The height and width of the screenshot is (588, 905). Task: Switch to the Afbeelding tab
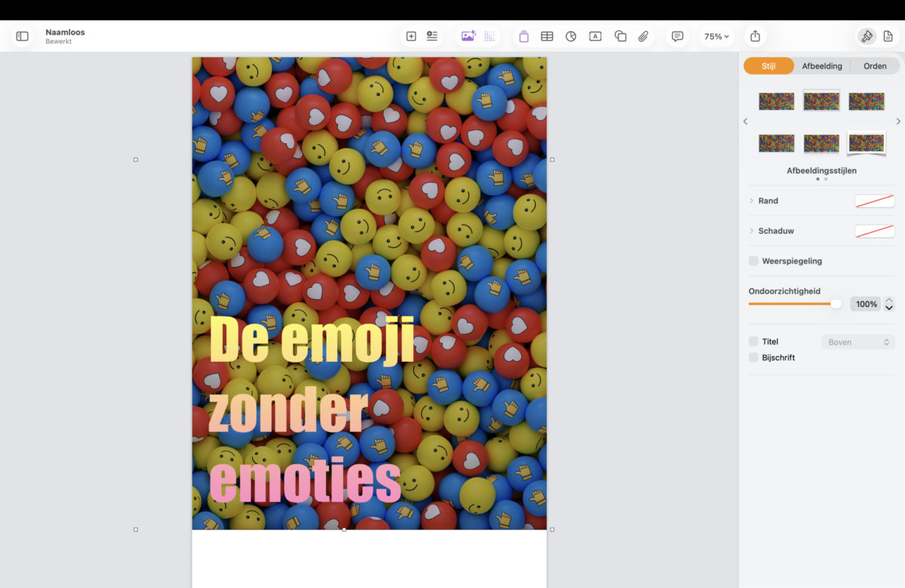[822, 66]
